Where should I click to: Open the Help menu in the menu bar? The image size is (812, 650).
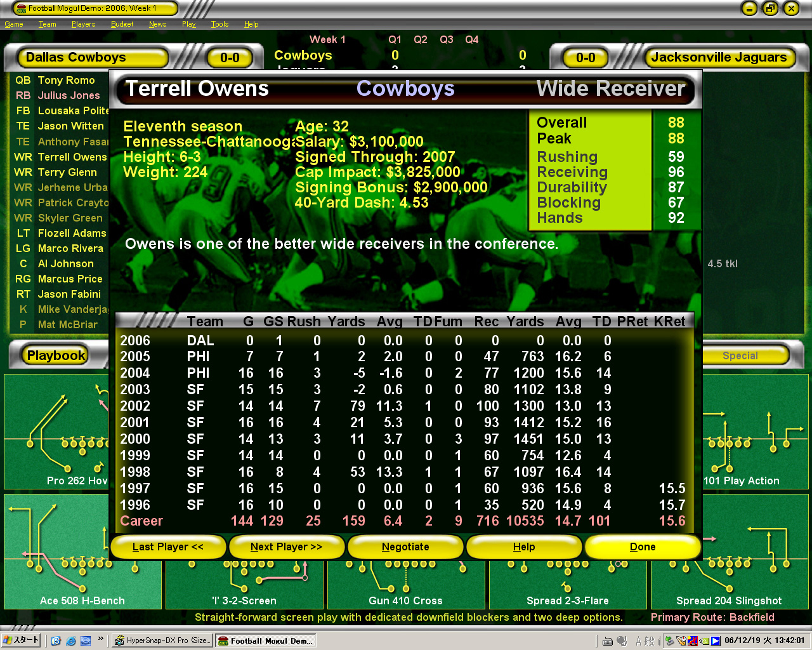pyautogui.click(x=251, y=24)
